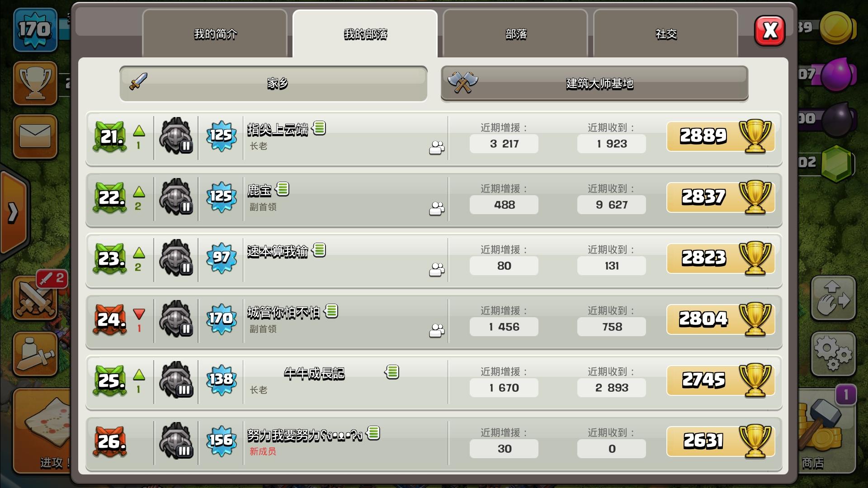Open the 部落 tab
868x488 pixels.
[515, 34]
